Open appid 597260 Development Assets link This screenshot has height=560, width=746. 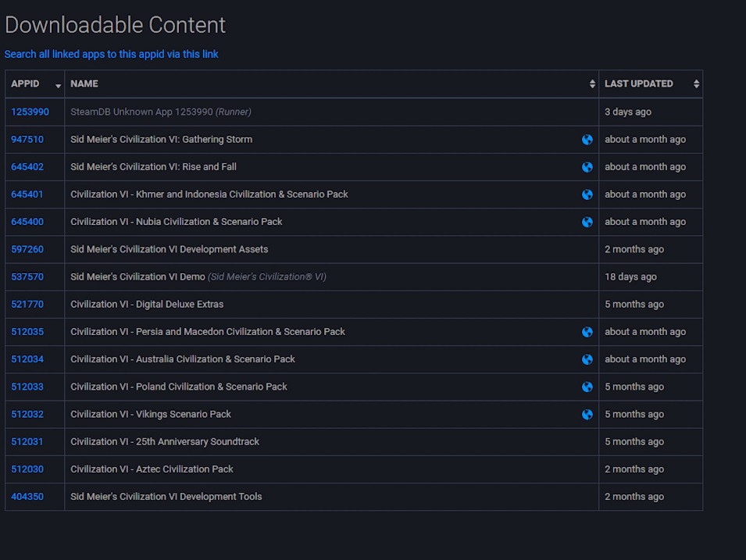(x=27, y=249)
